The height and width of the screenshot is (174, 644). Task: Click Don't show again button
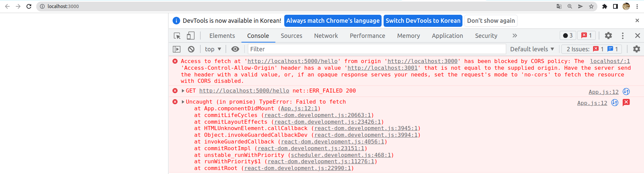point(491,21)
